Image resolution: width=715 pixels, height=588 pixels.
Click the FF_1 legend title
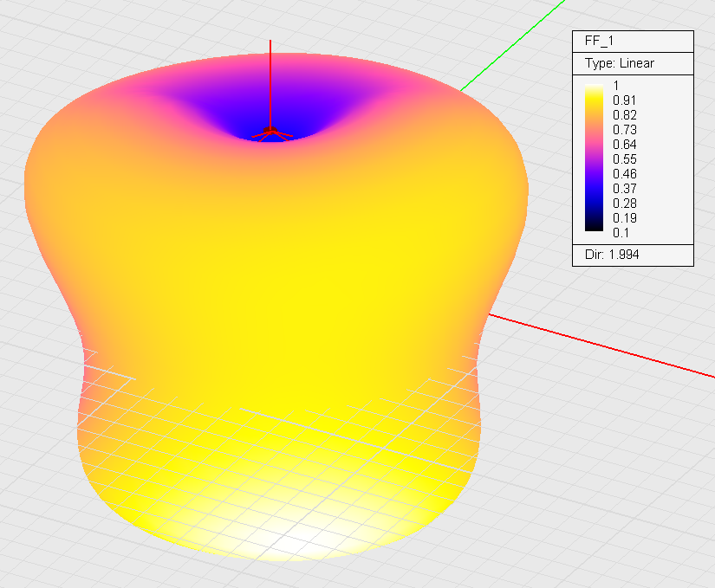(x=600, y=42)
